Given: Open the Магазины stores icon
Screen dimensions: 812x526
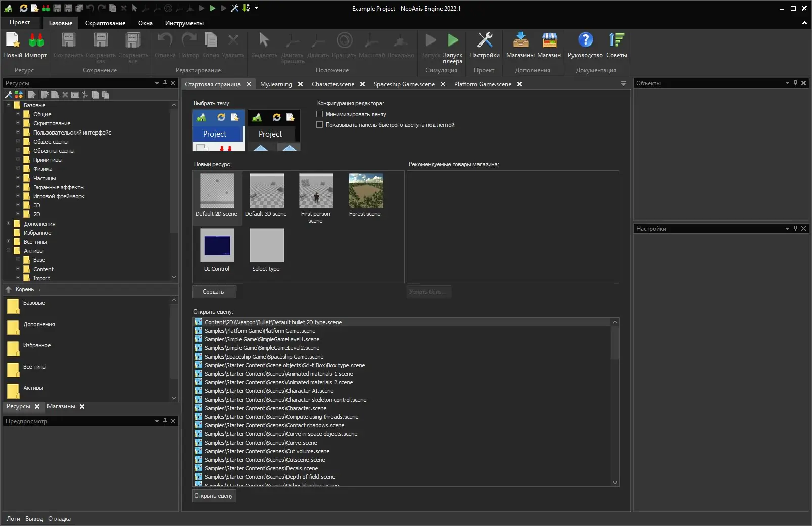Looking at the screenshot, I should click(x=520, y=41).
